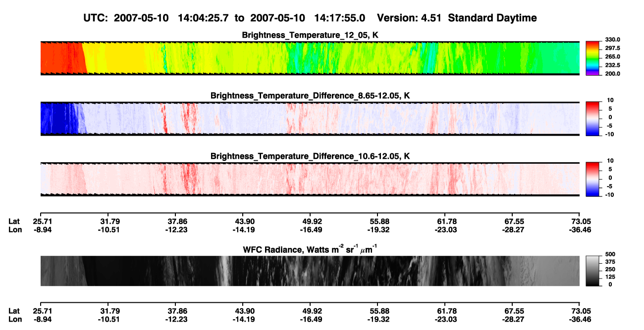
Task: Click the 'Lat' label of the bottom axis
Action: tap(13, 311)
